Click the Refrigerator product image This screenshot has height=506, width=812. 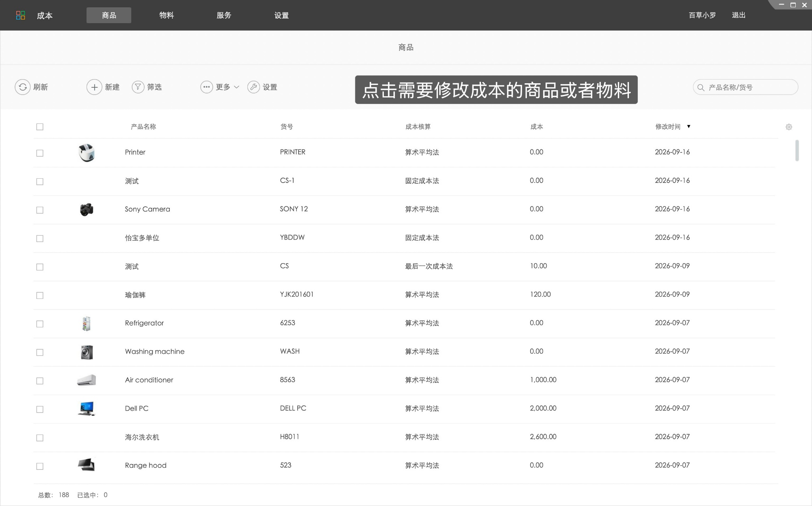coord(86,324)
